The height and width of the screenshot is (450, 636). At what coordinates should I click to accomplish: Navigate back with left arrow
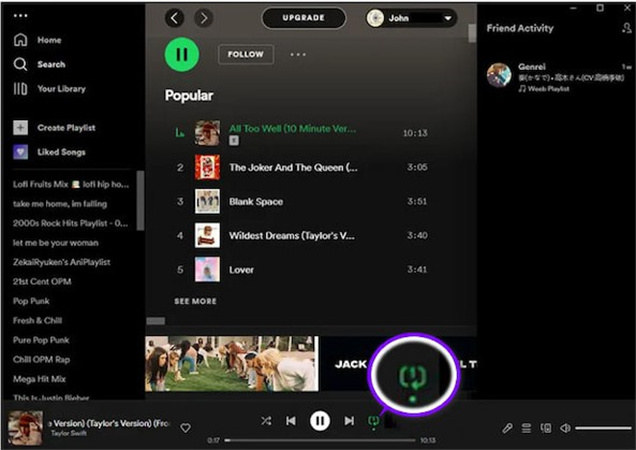tap(174, 18)
